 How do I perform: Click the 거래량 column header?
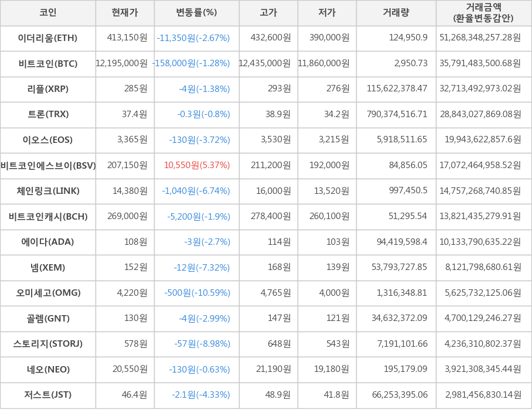[x=396, y=13]
